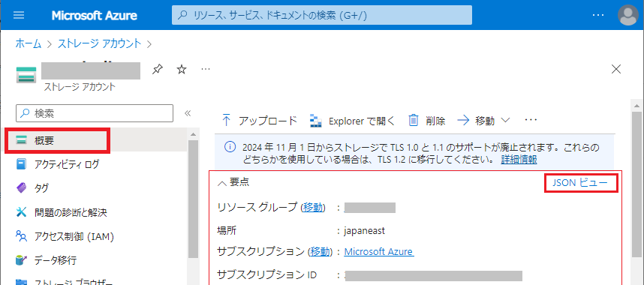This screenshot has height=285, width=644.
Task: Add storage account to favorites star
Action: tap(182, 70)
